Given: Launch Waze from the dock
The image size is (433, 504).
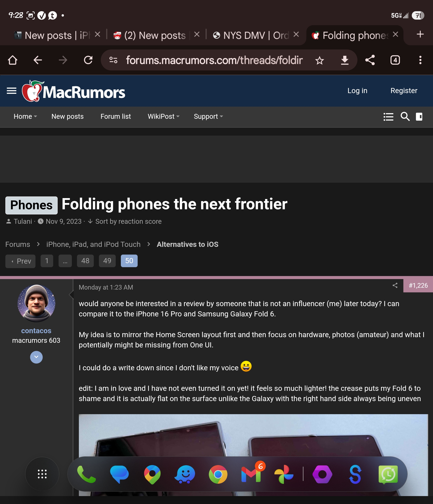Looking at the screenshot, I should [185, 474].
